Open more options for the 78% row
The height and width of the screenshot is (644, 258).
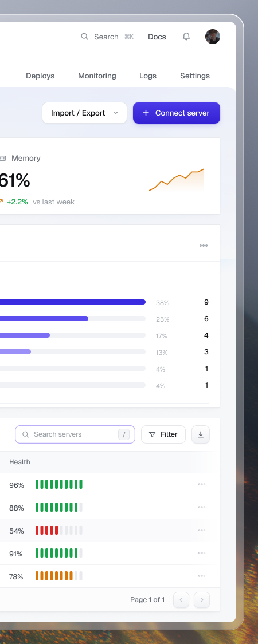point(202,576)
